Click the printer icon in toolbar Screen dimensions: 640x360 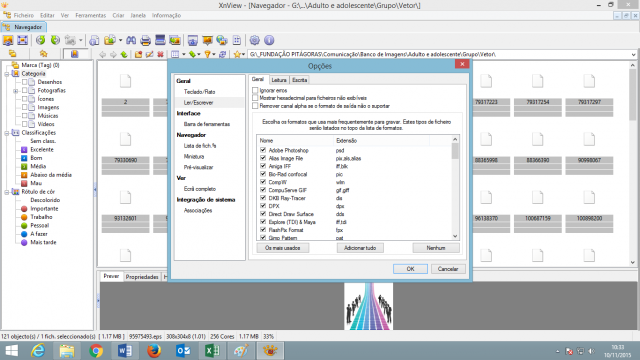pyautogui.click(x=145, y=40)
